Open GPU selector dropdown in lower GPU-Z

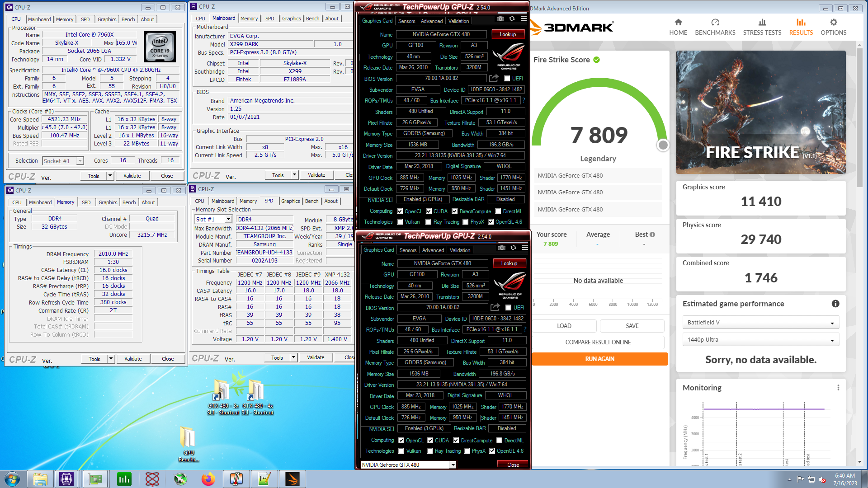408,465
